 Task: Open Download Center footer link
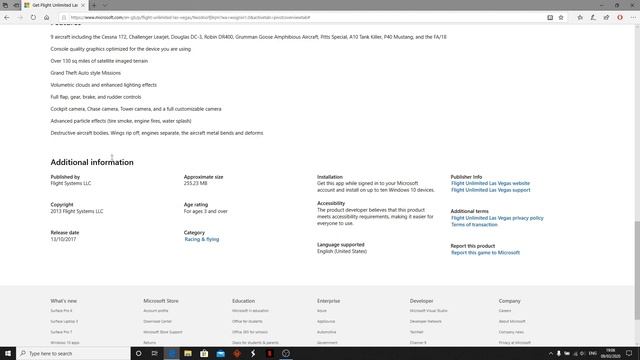point(158,321)
